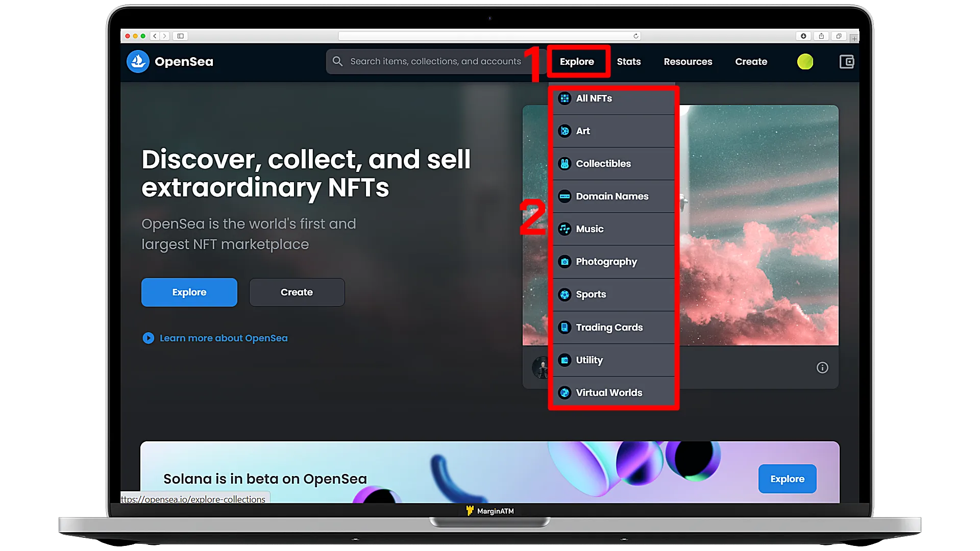Click Explore on the Solana banner
This screenshot has width=980, height=551.
pyautogui.click(x=787, y=479)
